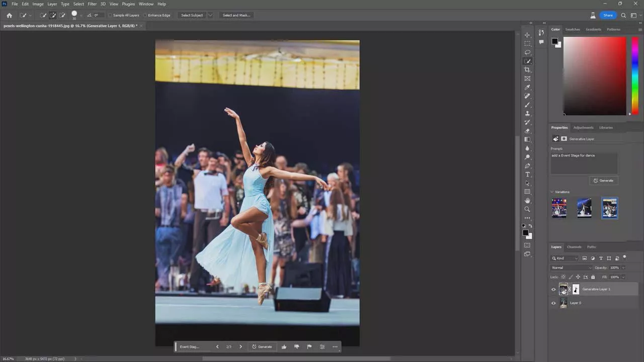Select the Zoom tool in toolbar
The height and width of the screenshot is (362, 644).
(527, 209)
